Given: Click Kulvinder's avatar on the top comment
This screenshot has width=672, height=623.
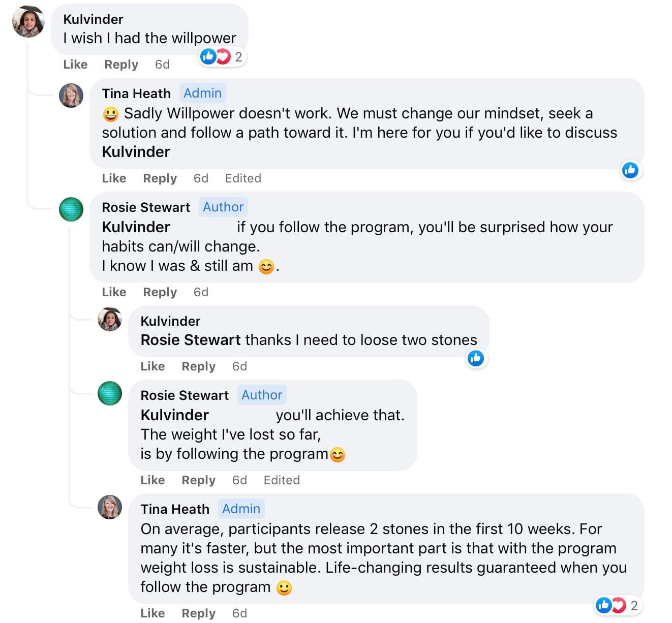Looking at the screenshot, I should pyautogui.click(x=28, y=22).
